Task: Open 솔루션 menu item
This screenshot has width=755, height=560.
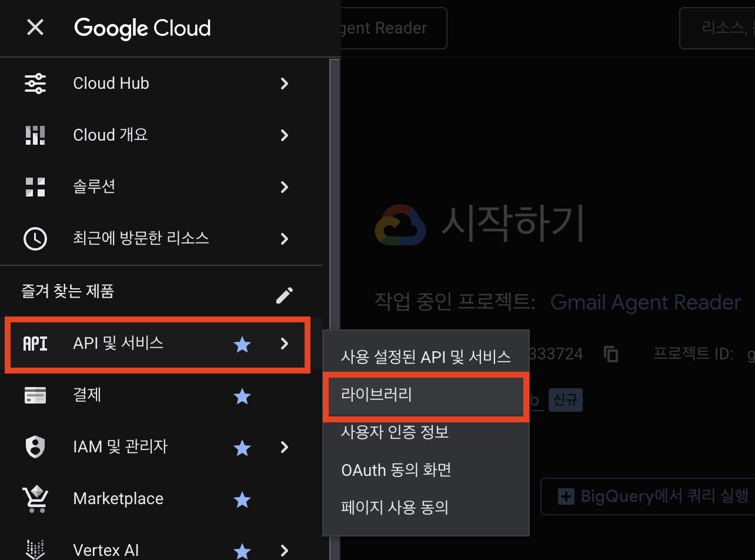Action: pos(161,187)
